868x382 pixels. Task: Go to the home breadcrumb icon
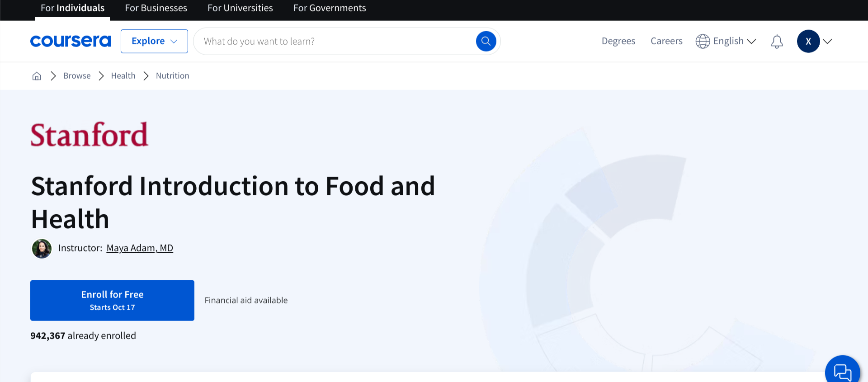(x=37, y=76)
